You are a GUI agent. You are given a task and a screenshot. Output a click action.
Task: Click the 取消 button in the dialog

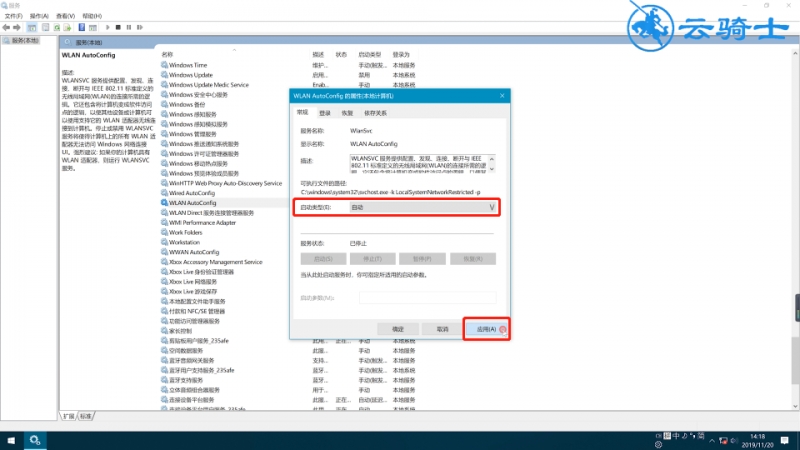point(442,330)
